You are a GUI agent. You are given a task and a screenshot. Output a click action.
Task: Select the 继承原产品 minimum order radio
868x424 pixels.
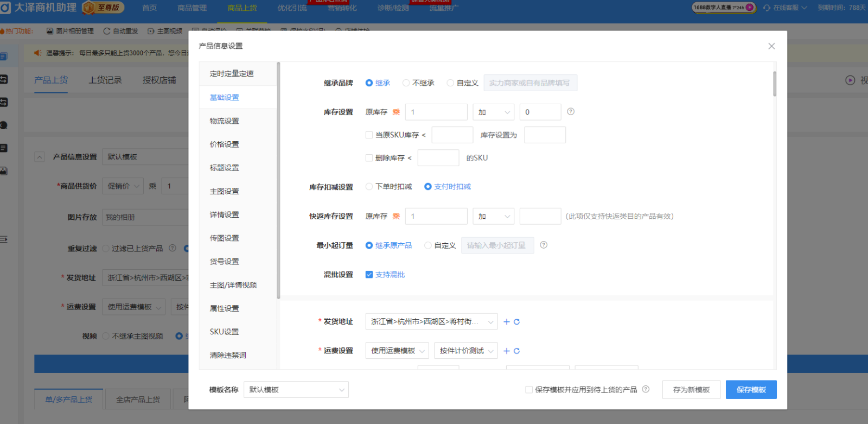[x=369, y=245]
